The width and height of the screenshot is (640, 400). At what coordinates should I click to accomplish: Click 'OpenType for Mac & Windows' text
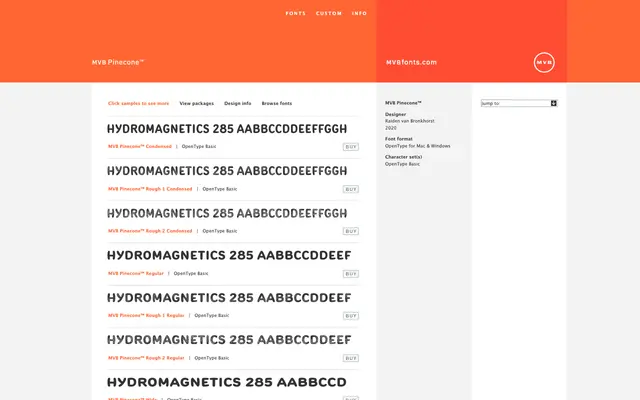418,146
